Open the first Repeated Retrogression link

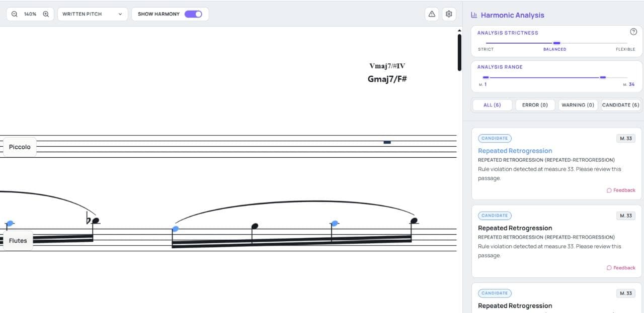point(515,151)
